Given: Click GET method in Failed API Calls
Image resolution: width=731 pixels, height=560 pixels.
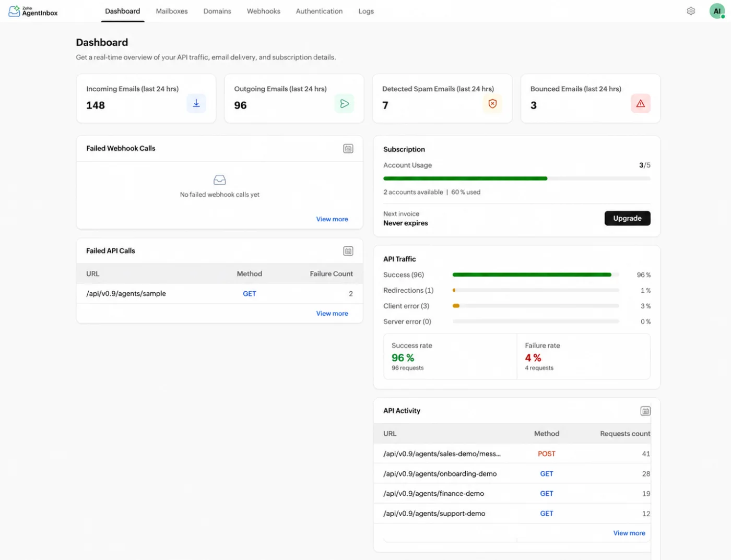Looking at the screenshot, I should [x=250, y=294].
